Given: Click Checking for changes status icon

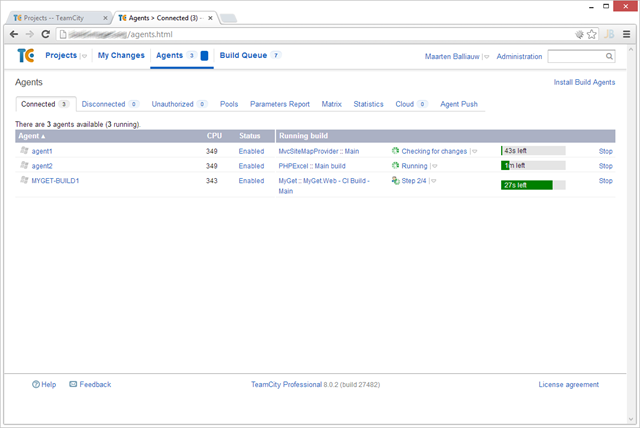Looking at the screenshot, I should click(395, 151).
